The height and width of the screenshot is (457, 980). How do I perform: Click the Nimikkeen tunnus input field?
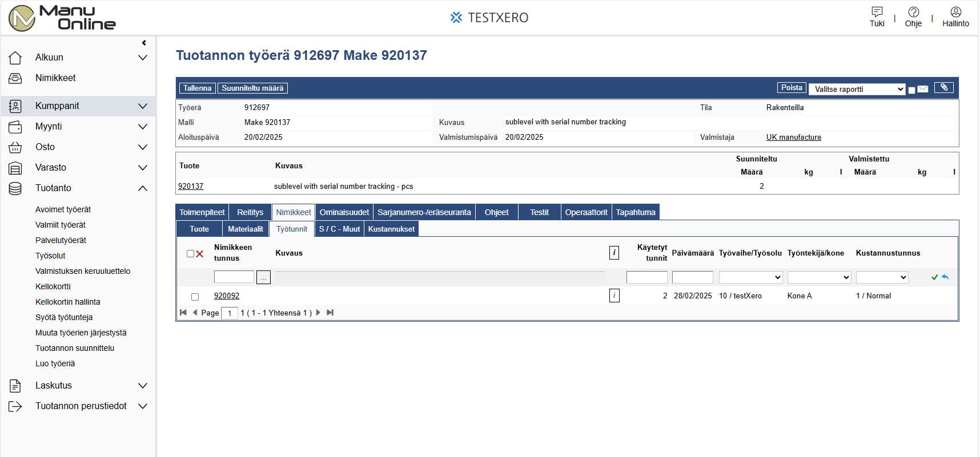coord(234,277)
